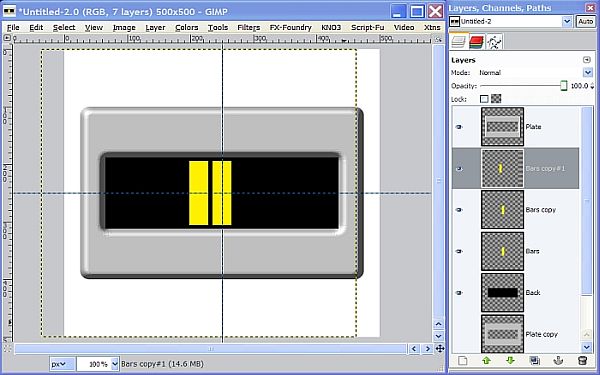
Task: Click canvas scroll left arrow
Action: point(414,349)
